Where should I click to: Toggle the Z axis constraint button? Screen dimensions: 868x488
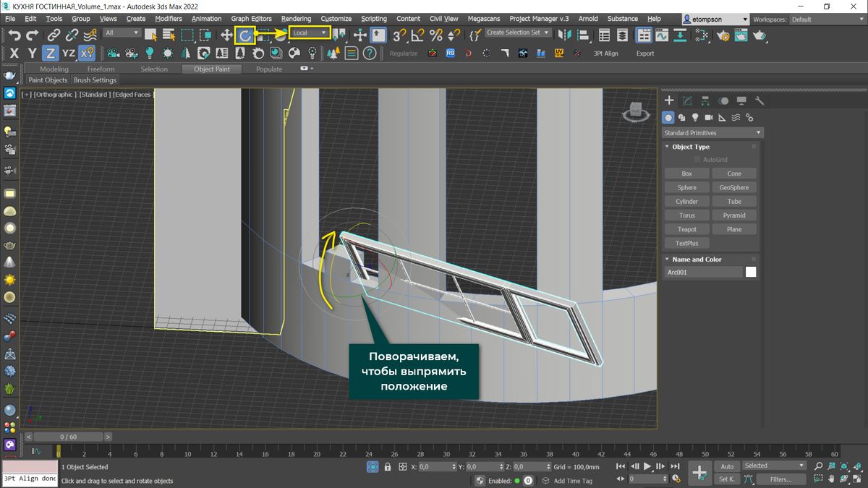(x=49, y=53)
